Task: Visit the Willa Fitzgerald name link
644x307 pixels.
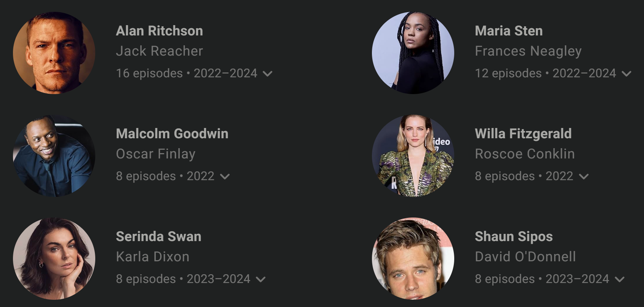Action: pos(523,134)
